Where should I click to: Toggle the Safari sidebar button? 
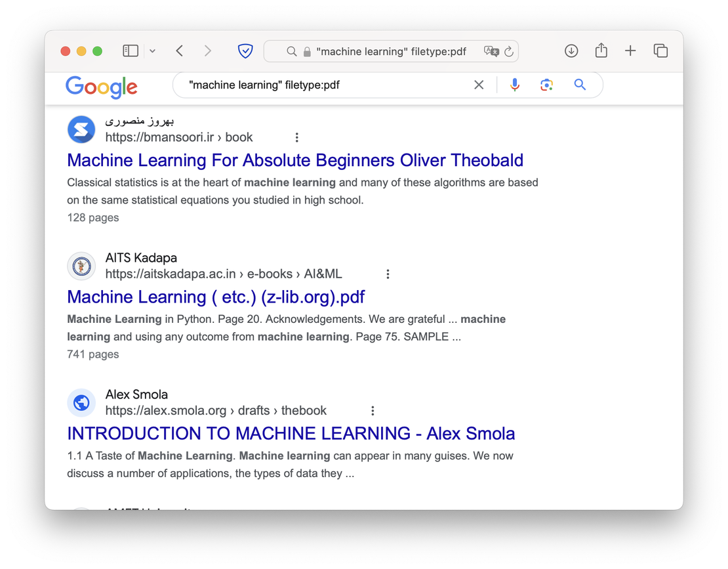(131, 51)
